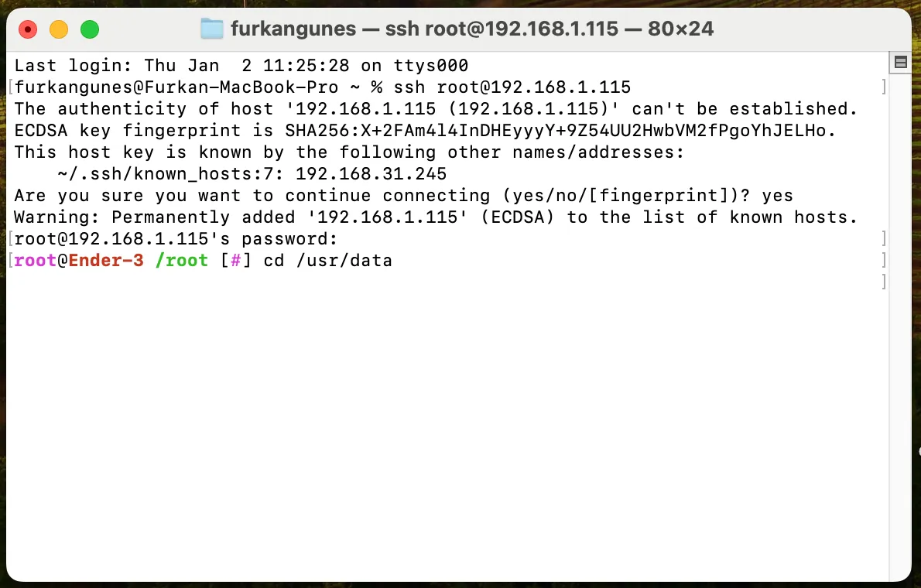Click the folder proxy icon in title bar
Screen dimensions: 921x588
click(211, 28)
